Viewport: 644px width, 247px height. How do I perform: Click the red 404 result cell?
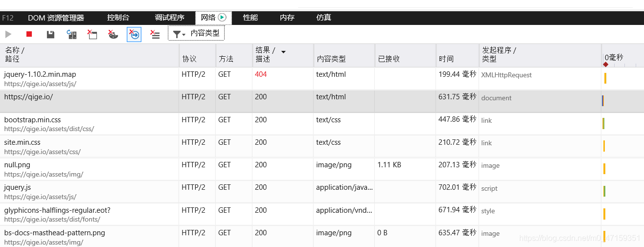[261, 74]
